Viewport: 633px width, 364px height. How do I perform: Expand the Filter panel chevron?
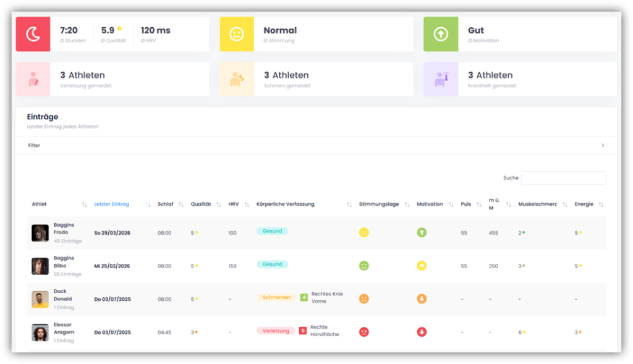click(x=603, y=146)
